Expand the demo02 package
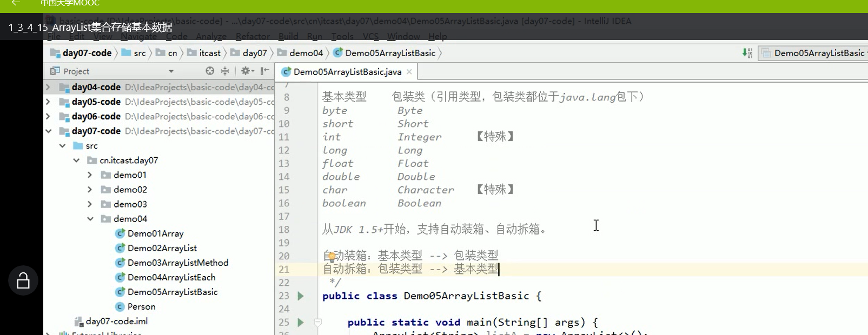 90,190
